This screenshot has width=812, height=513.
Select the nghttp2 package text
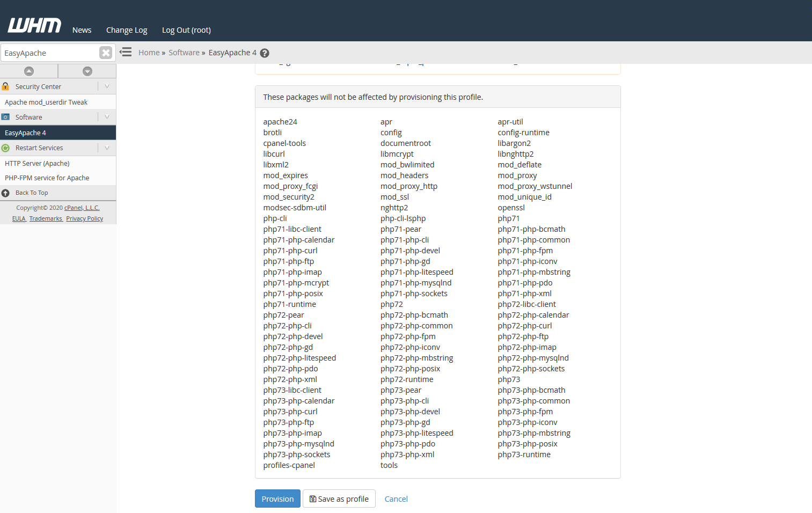(394, 208)
